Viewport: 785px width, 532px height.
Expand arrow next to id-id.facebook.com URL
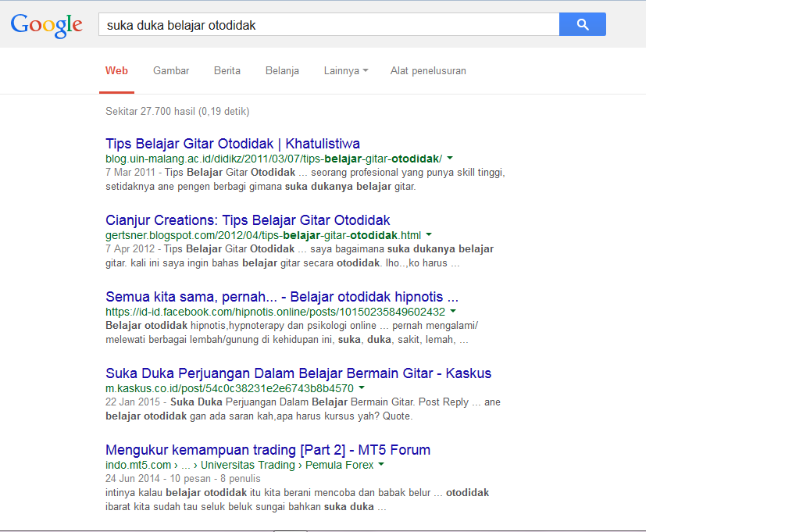click(x=453, y=312)
